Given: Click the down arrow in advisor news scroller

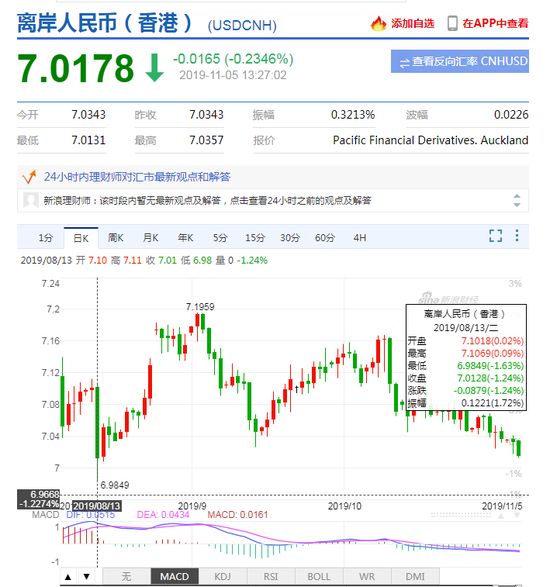Looking at the screenshot, I should 517,205.
